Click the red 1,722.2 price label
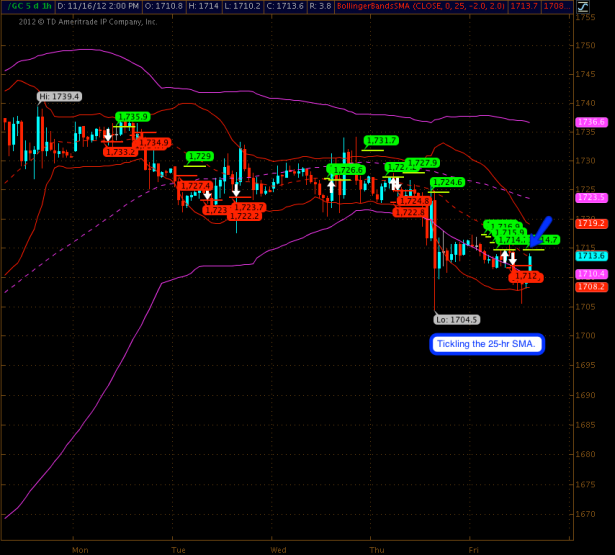615x555 pixels. [244, 216]
